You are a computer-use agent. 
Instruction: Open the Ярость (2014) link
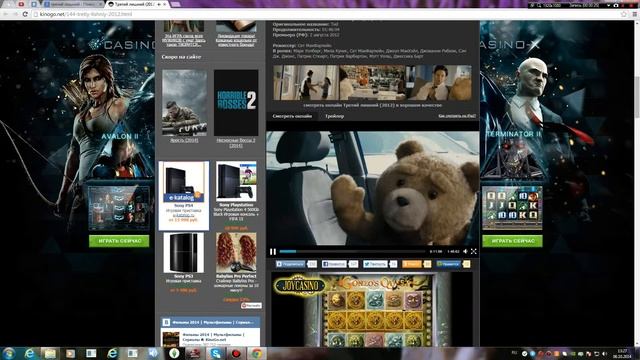[x=184, y=140]
